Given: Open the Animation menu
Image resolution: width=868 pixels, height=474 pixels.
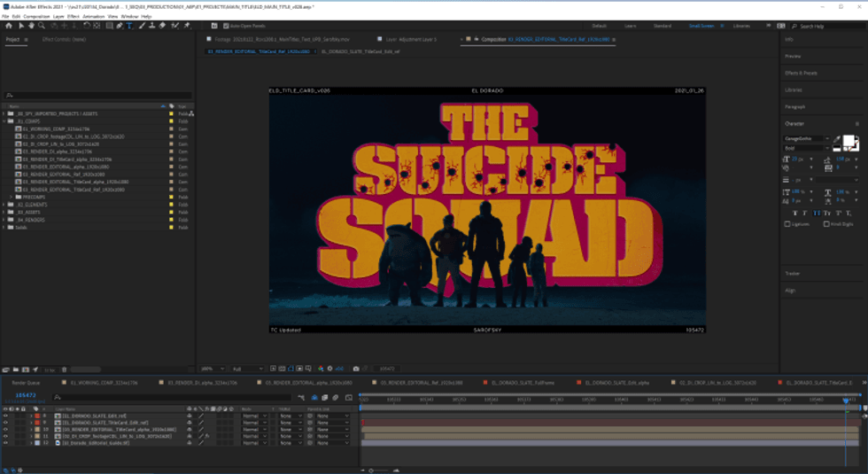Looking at the screenshot, I should [x=94, y=17].
